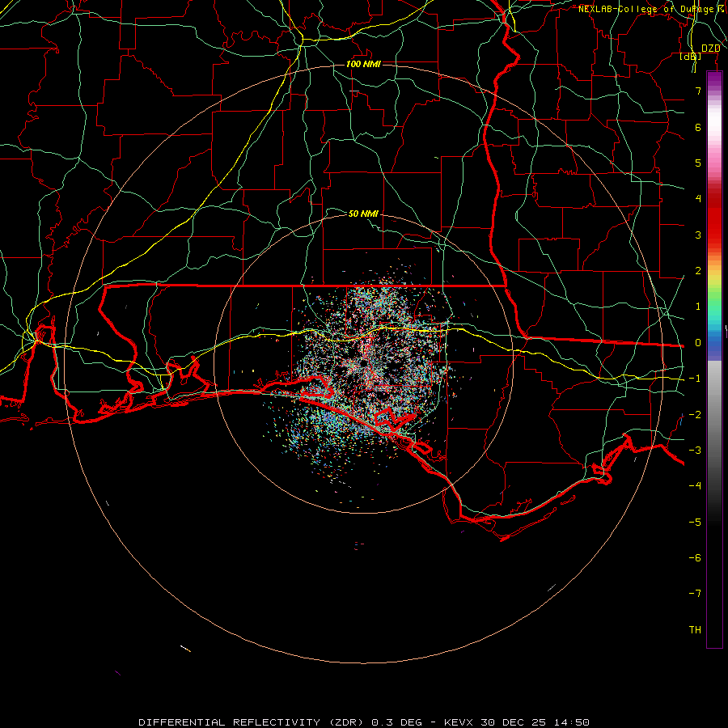728x728 pixels.
Task: Click the -6 value on color scale
Action: (695, 557)
